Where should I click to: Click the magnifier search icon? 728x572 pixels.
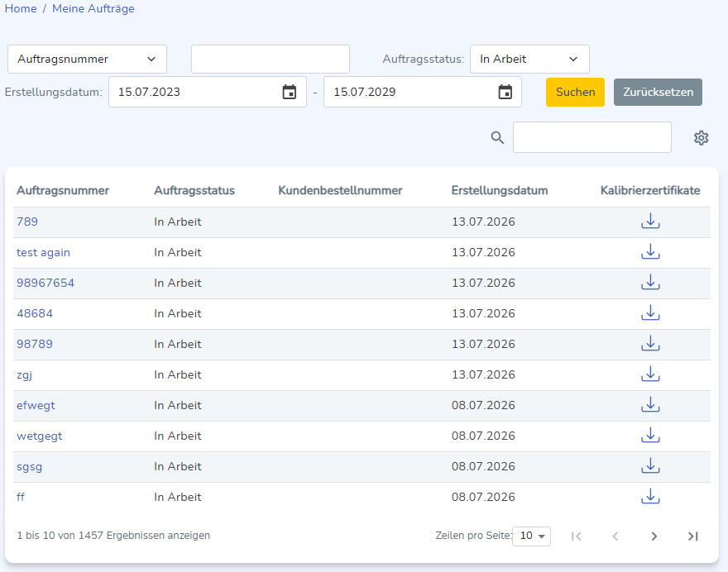497,138
